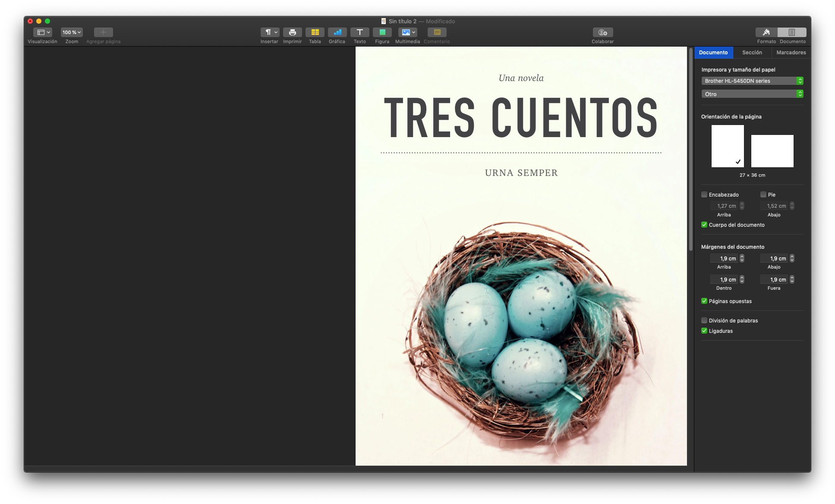Open the Brother HL-5450DN printer dropdown
The height and width of the screenshot is (504, 835).
[752, 81]
